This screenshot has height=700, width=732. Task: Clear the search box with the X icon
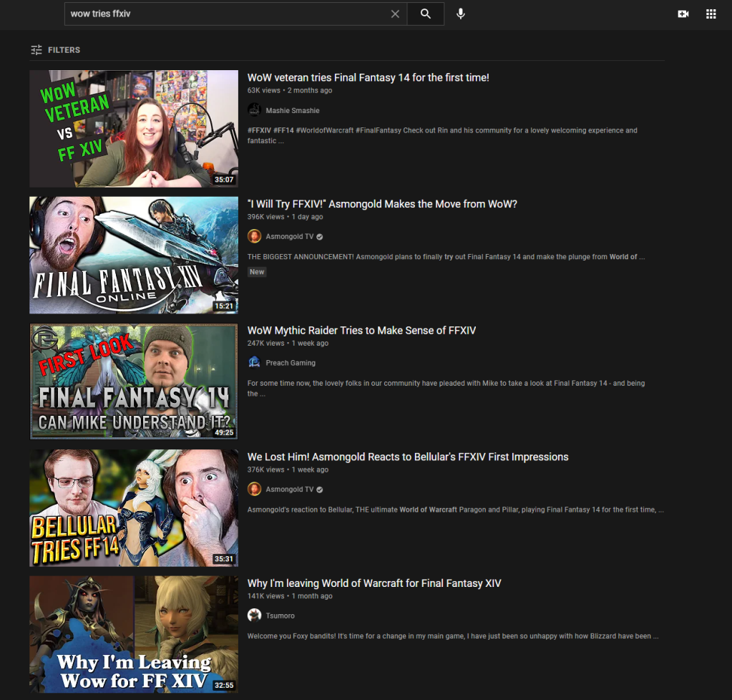click(x=395, y=14)
